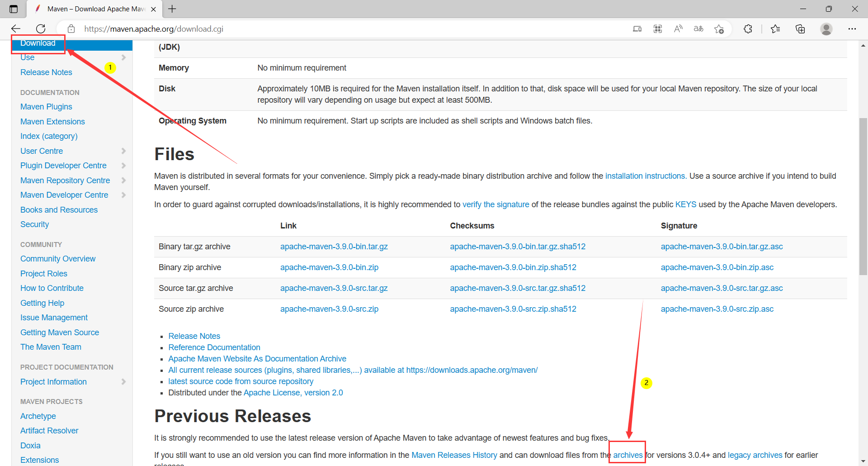
Task: Open the legacy archives link
Action: coord(755,455)
